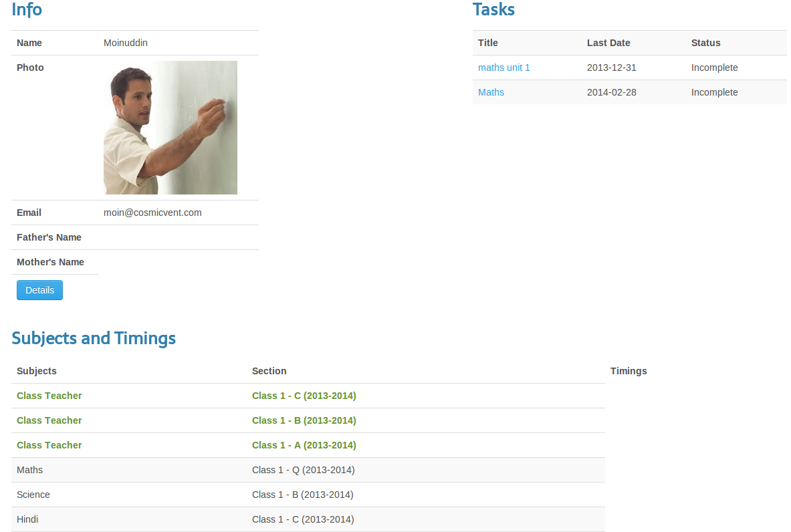The height and width of the screenshot is (532, 791).
Task: Click the name Moinuddin in Info
Action: tap(126, 43)
